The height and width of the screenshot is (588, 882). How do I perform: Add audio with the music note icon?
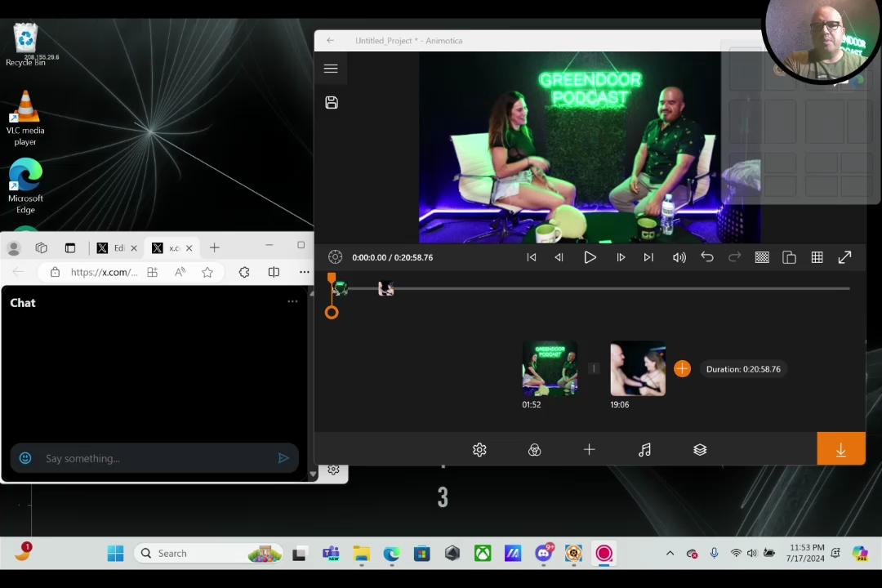[x=645, y=450]
